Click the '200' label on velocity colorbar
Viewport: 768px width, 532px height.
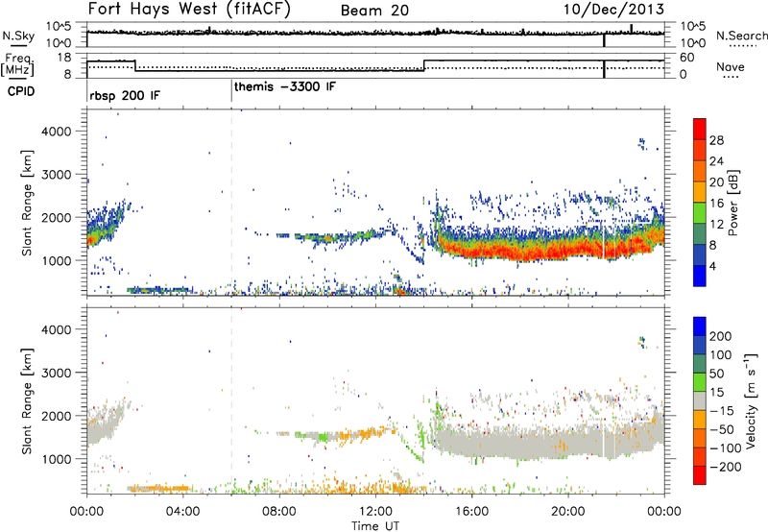(x=721, y=336)
